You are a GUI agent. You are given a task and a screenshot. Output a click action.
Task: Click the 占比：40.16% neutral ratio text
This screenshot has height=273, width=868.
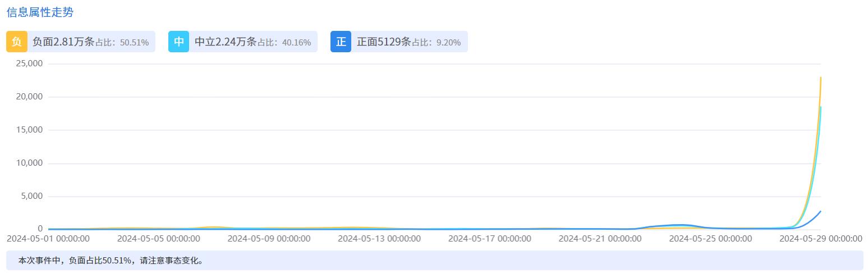284,43
